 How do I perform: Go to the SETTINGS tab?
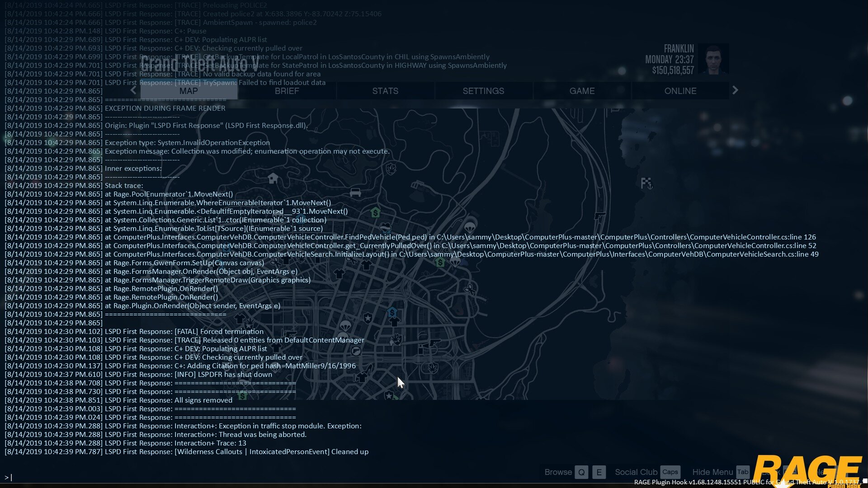pyautogui.click(x=483, y=91)
